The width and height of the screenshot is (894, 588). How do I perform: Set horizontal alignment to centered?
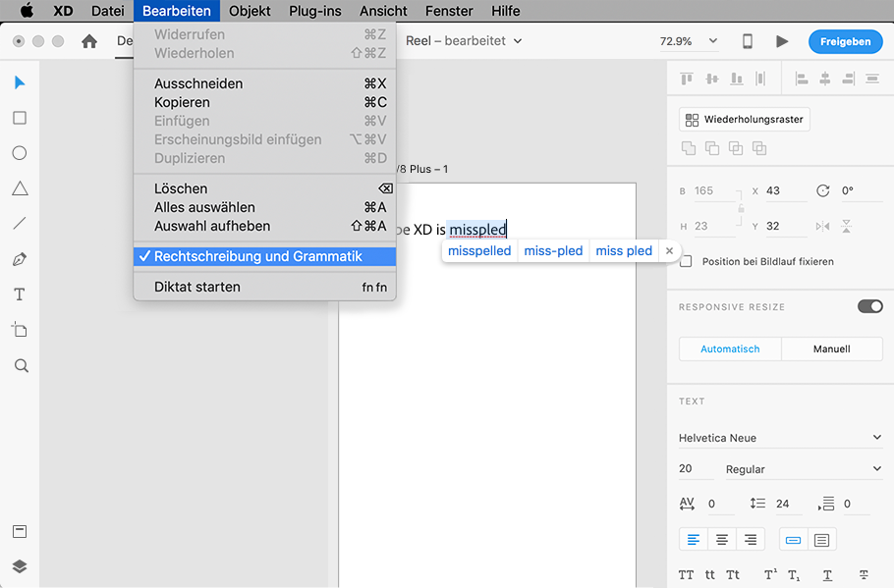pyautogui.click(x=722, y=539)
